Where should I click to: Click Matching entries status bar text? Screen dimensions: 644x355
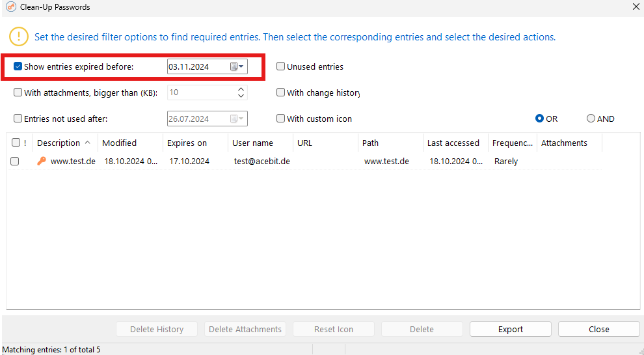point(51,350)
